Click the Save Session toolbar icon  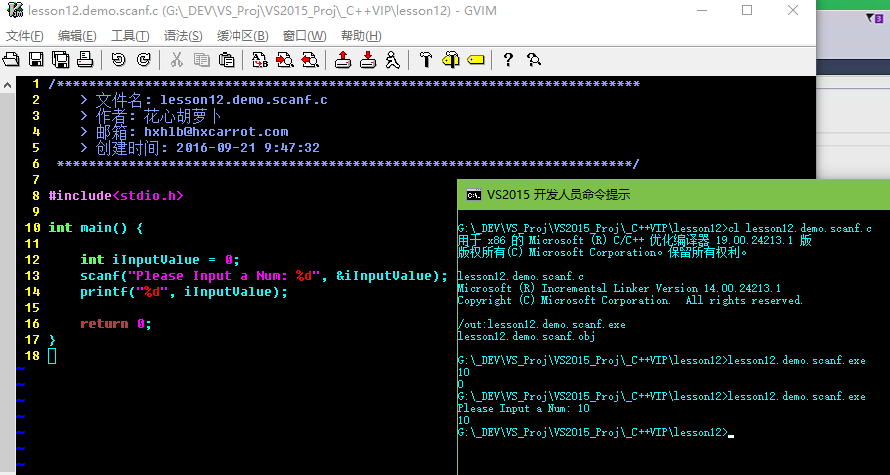click(368, 59)
